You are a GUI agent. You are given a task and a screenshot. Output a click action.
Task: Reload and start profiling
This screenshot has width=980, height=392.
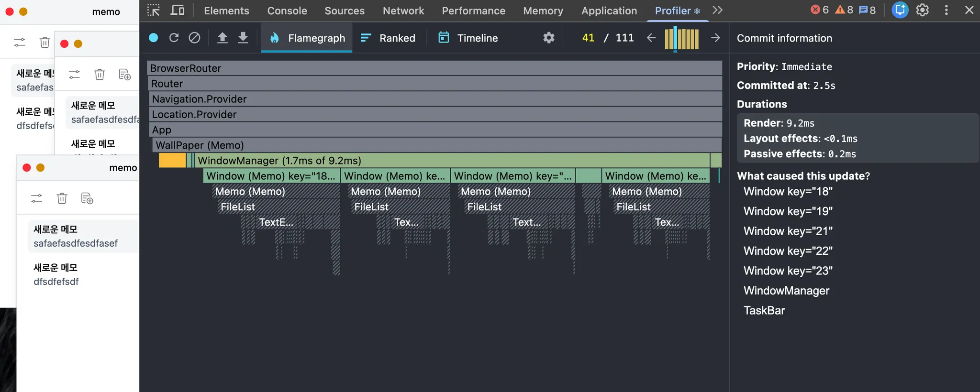(174, 38)
